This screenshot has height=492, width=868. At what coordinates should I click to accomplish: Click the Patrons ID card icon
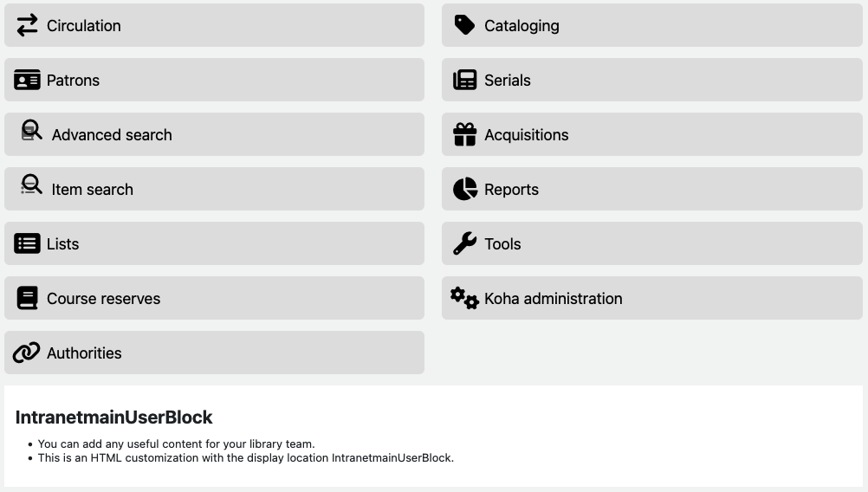pos(27,80)
